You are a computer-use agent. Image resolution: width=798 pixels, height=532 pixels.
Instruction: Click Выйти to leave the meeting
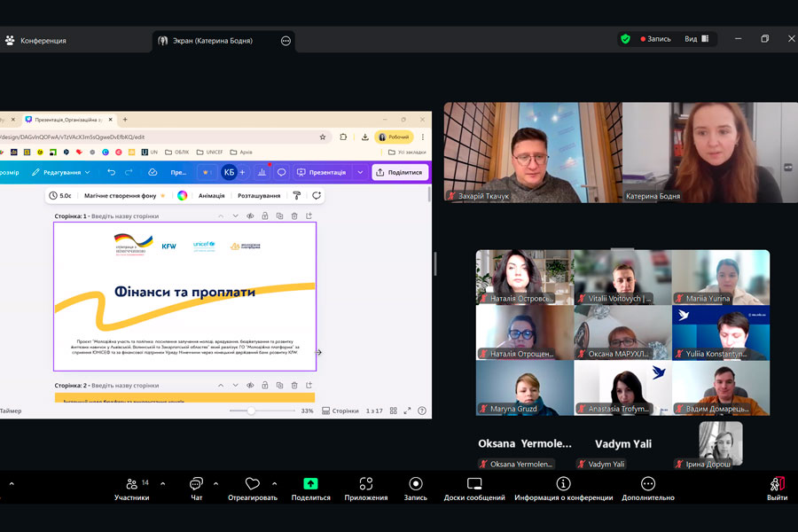(x=777, y=489)
